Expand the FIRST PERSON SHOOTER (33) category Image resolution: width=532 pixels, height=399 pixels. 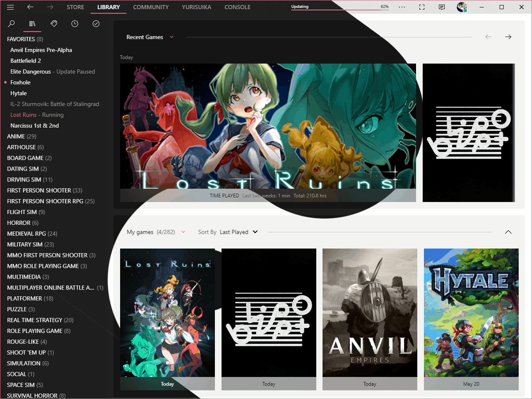(44, 190)
